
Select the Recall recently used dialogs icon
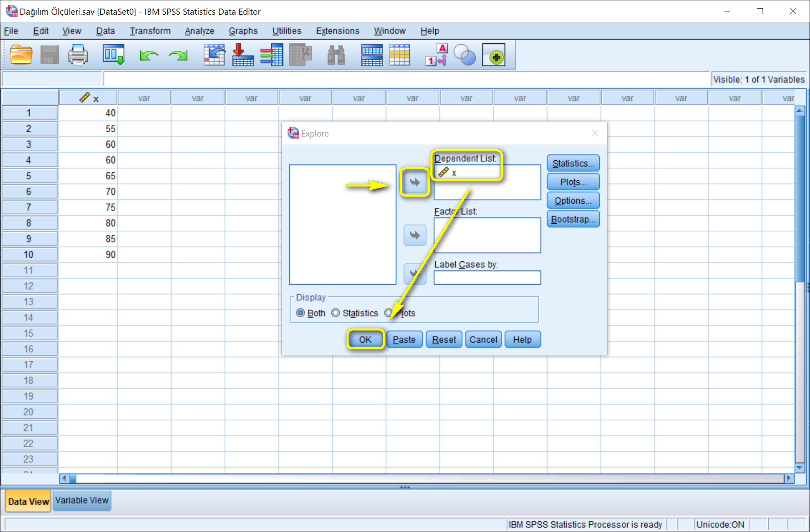click(x=113, y=54)
